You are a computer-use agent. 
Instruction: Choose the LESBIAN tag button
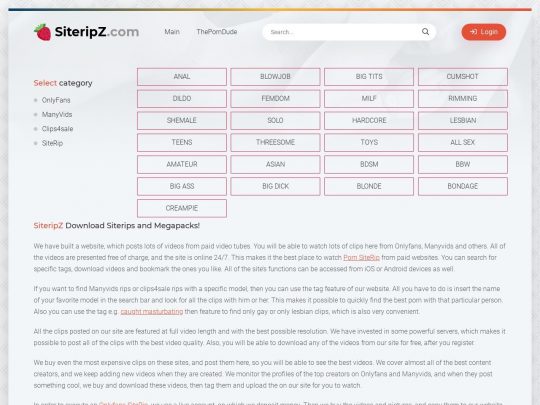pos(463,121)
